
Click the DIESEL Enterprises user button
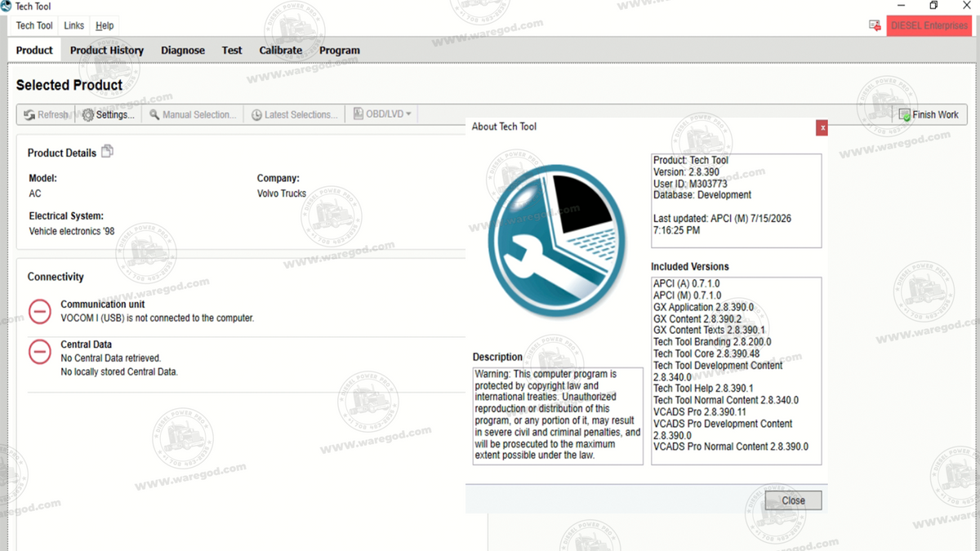[x=929, y=25]
